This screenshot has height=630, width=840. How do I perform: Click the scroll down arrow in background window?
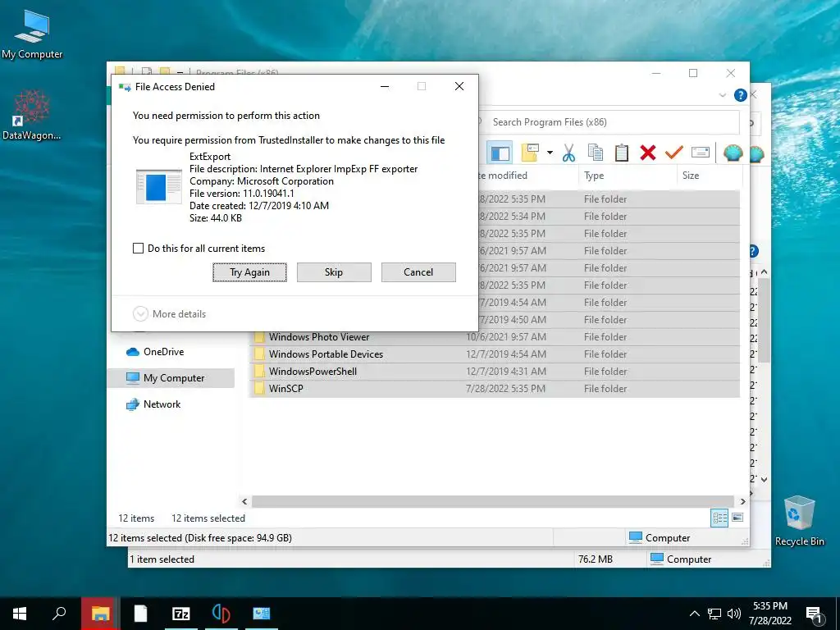[764, 479]
